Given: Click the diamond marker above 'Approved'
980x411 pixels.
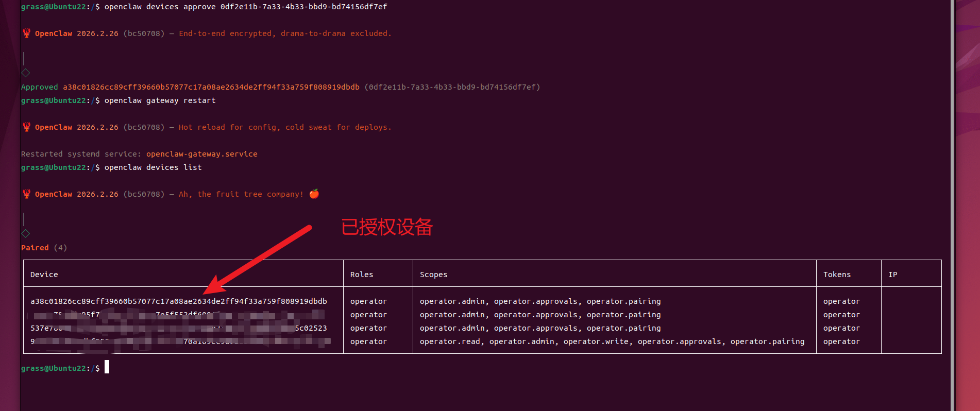Looking at the screenshot, I should 25,73.
